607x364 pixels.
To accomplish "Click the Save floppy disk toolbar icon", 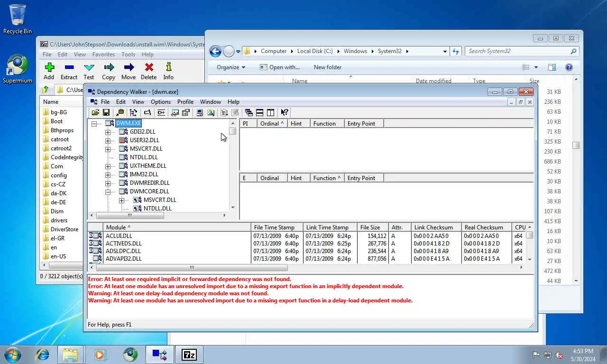I will coord(106,112).
